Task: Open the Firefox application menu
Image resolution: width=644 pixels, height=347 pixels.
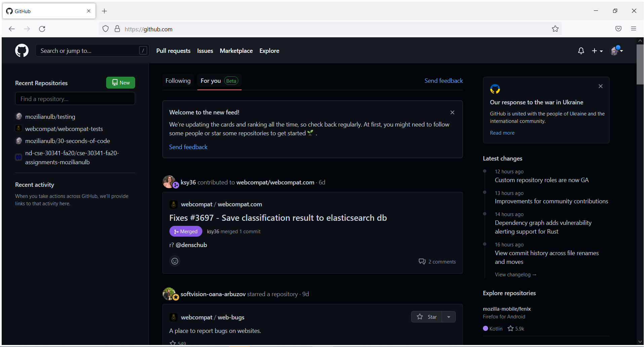Action: pyautogui.click(x=634, y=29)
